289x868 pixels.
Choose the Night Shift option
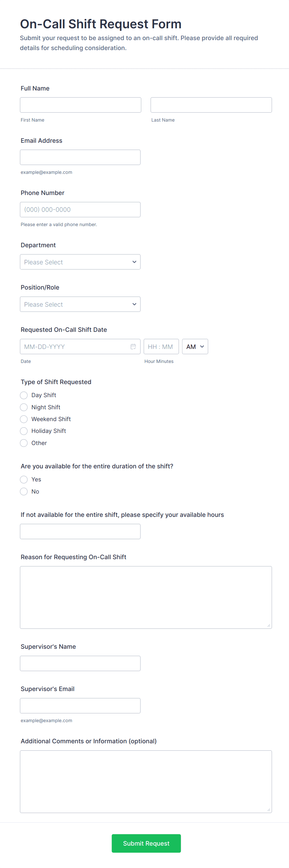24,407
